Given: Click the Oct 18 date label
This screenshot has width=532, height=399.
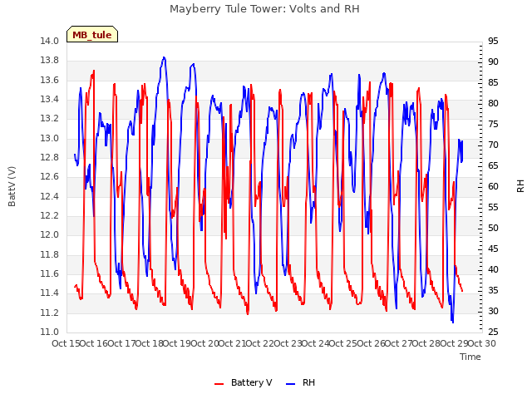Looking at the screenshot, I should pos(150,343).
